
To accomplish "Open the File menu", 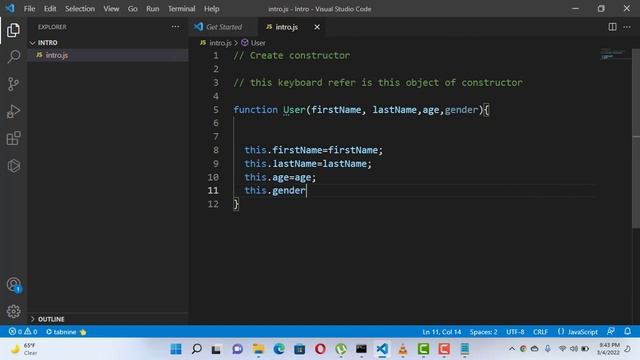I will coord(29,9).
